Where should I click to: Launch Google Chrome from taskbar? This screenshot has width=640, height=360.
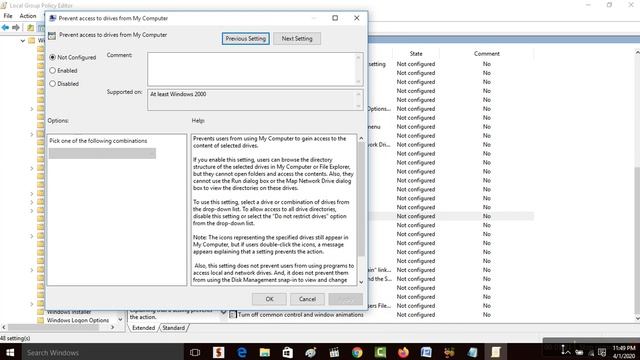pos(357,352)
